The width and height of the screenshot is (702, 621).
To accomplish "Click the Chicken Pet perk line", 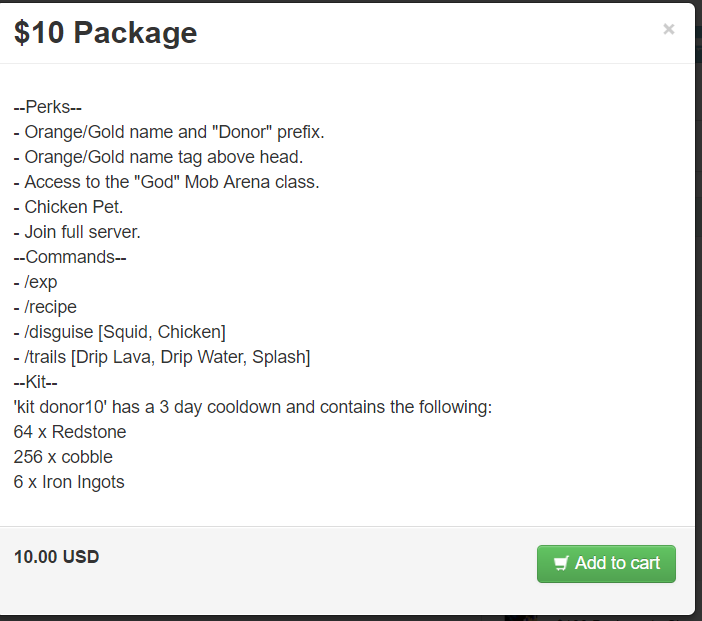I will point(68,207).
